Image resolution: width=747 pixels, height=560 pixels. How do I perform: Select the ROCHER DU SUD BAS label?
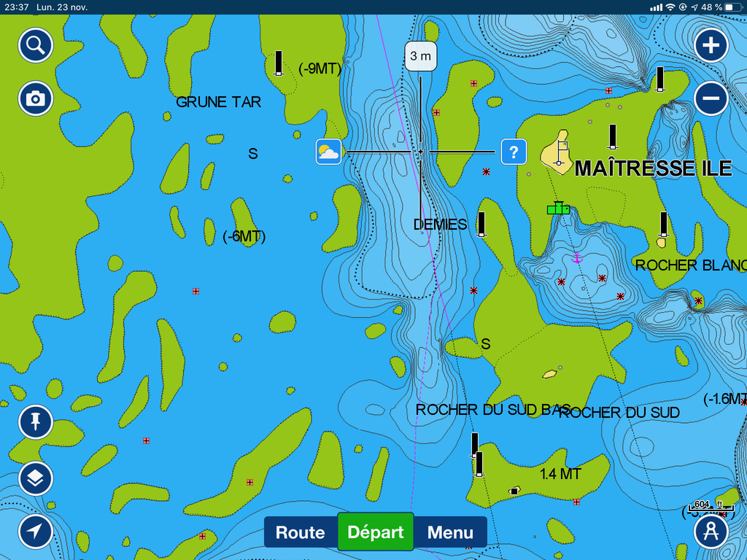(x=493, y=410)
